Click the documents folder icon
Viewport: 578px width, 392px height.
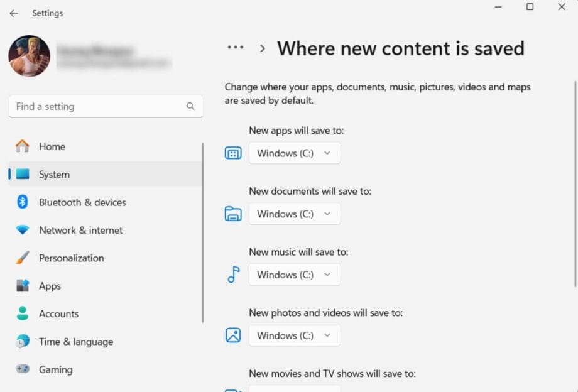point(232,214)
